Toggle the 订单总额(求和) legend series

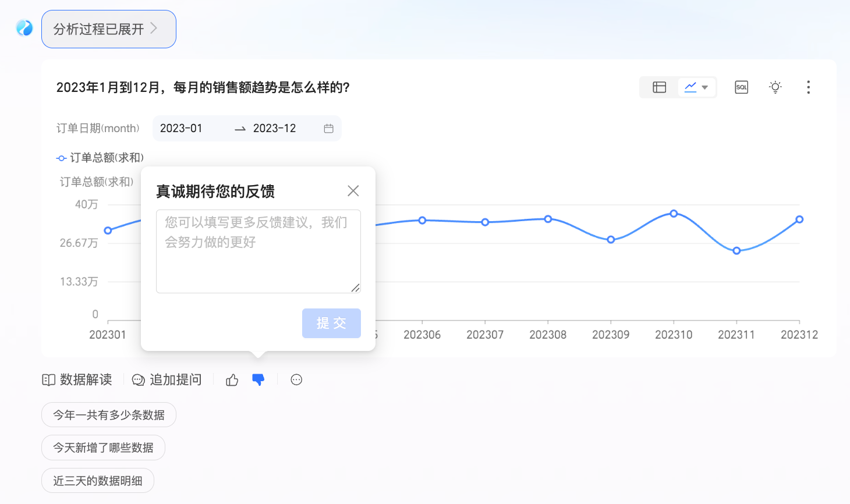[100, 158]
